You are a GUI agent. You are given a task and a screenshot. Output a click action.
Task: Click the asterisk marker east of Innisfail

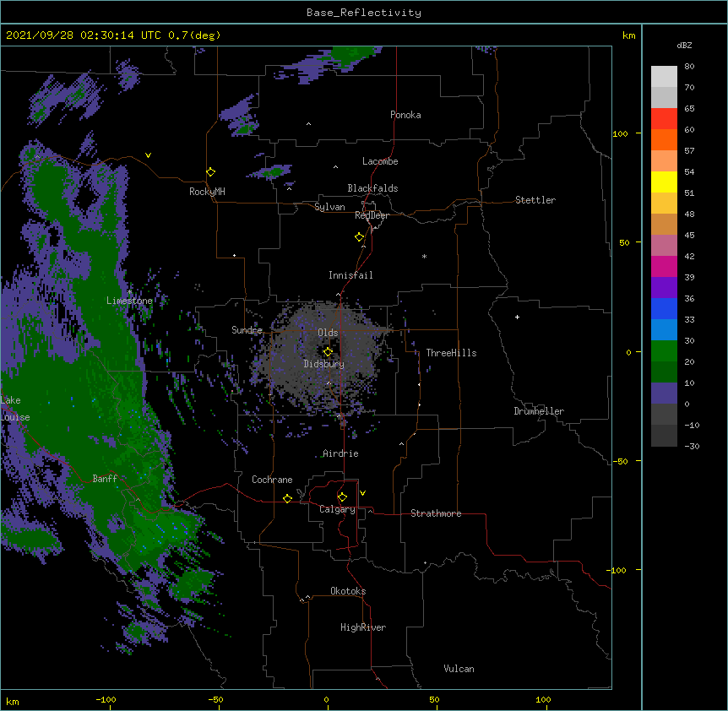tap(424, 256)
